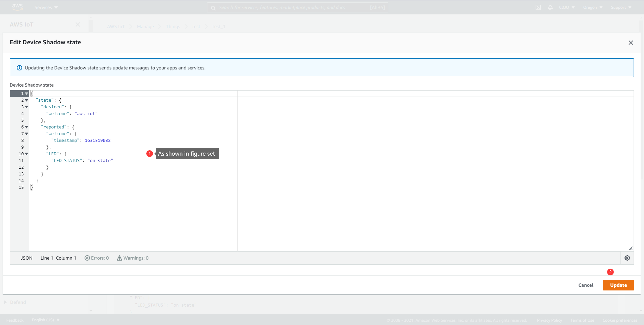The image size is (644, 325).
Task: Click the orange Update button
Action: click(618, 285)
